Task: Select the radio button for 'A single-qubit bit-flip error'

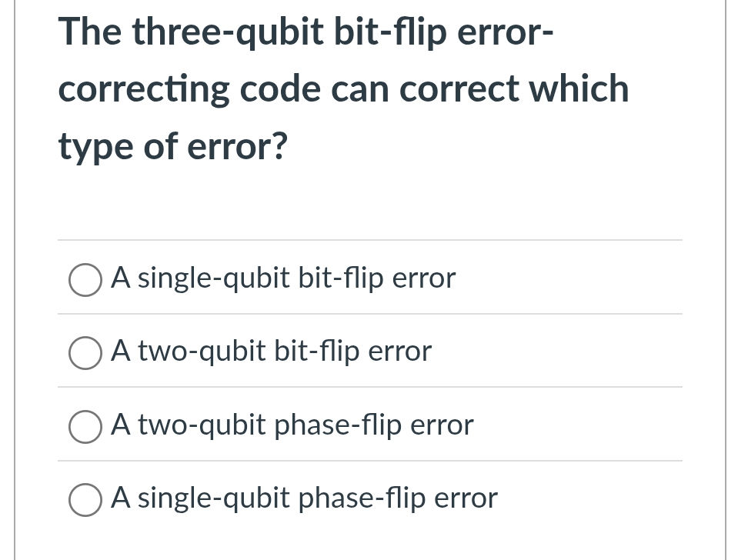Action: coord(85,280)
